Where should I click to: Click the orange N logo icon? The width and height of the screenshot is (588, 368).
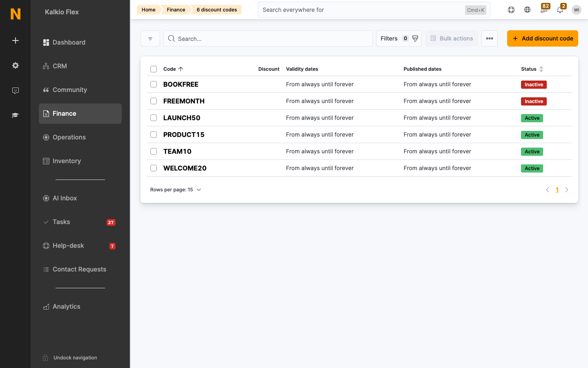[16, 14]
